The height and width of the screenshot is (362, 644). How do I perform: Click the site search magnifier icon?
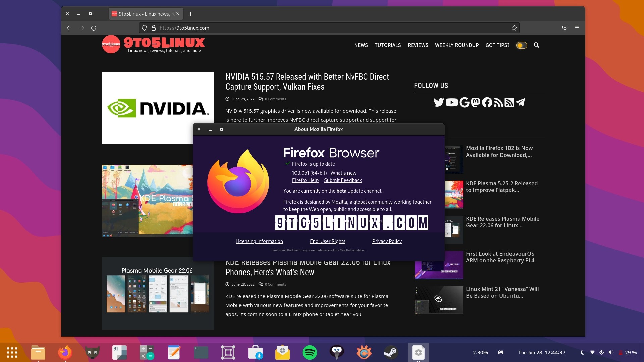pos(536,45)
